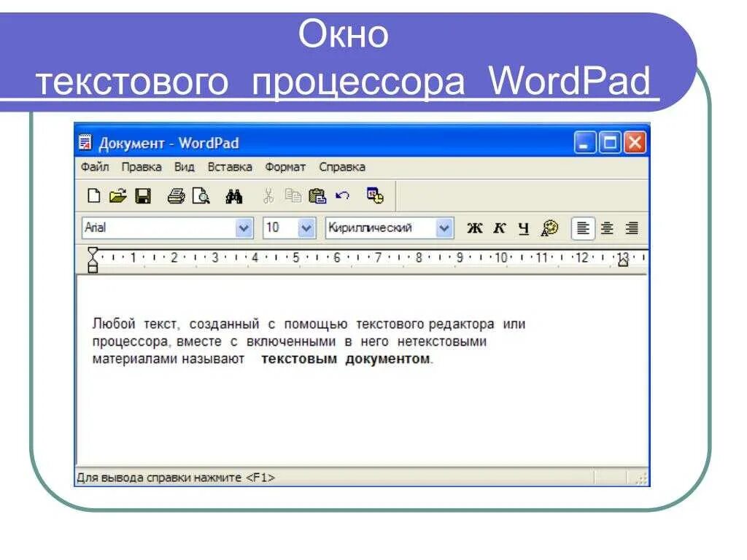This screenshot has height=560, width=747.
Task: Save document with the floppy disk icon
Action: point(143,195)
